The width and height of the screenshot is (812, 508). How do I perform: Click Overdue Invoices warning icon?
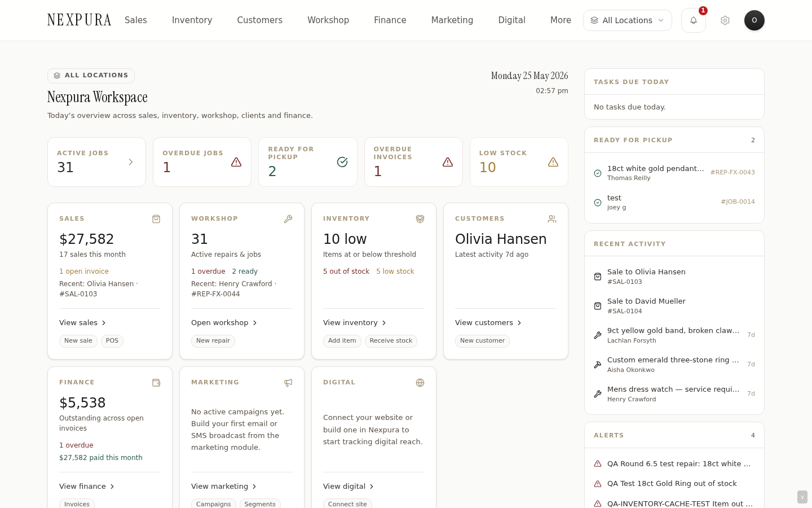point(448,162)
